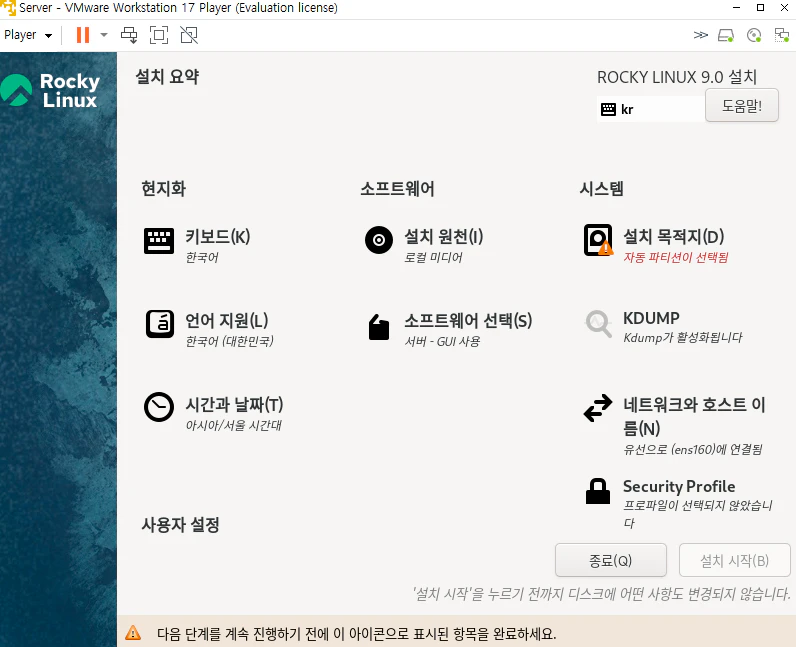This screenshot has width=796, height=647.
Task: Open the 도움말 help button
Action: (x=742, y=105)
